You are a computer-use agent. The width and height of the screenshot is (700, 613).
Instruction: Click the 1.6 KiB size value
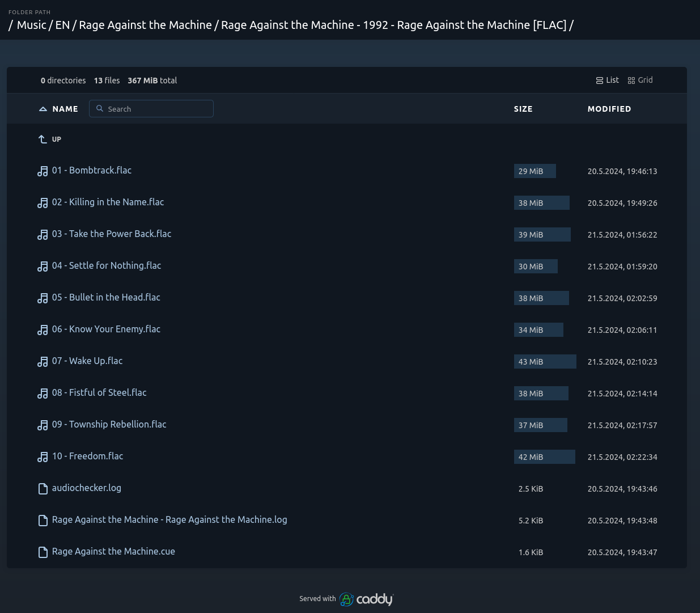[x=531, y=552]
